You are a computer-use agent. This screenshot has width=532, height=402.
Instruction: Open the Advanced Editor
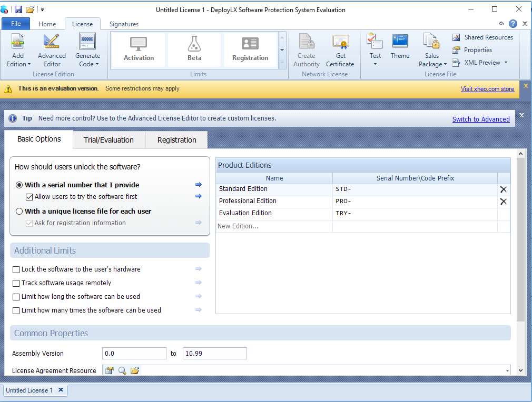coord(52,51)
